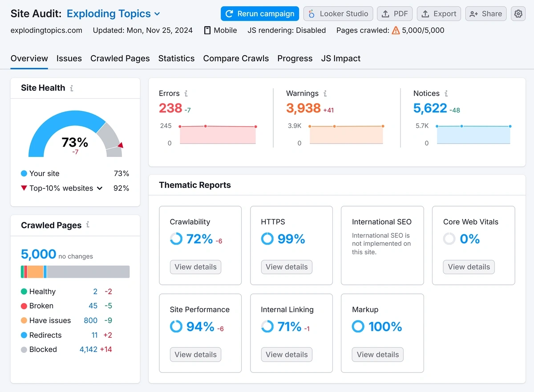Click the orange Have issues bar segment
The height and width of the screenshot is (392, 534).
pyautogui.click(x=35, y=272)
